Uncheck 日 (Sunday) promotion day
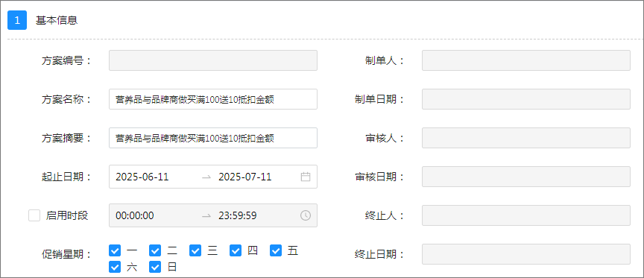The width and height of the screenshot is (644, 278). point(155,267)
